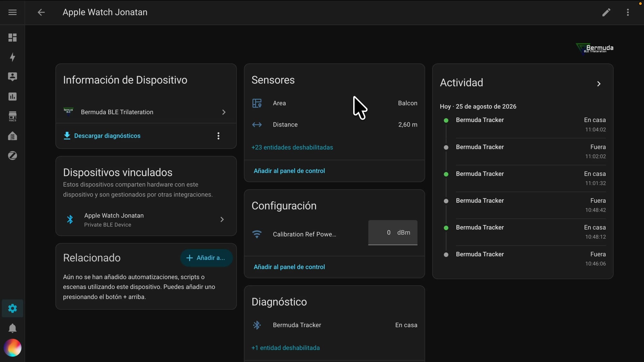
Task: Open Settings gear in sidebar
Action: (x=13, y=308)
